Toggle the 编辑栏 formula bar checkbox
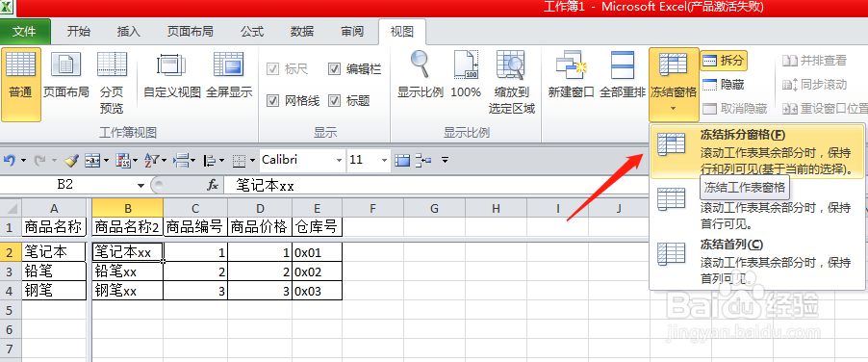Screen dimensions: 868x362 [x=334, y=69]
